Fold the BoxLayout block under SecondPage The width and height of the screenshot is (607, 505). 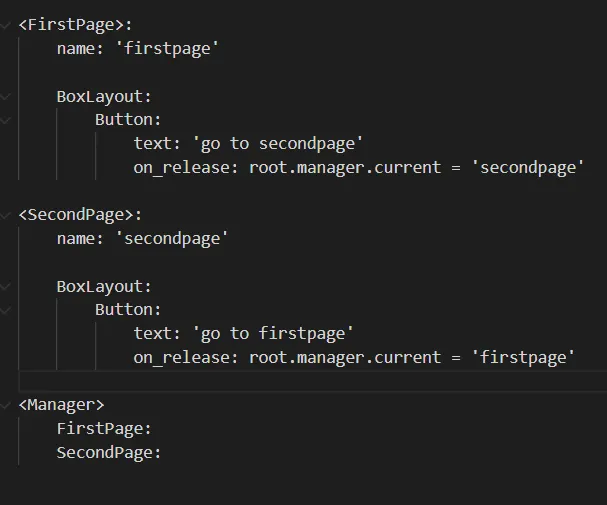coord(7,287)
